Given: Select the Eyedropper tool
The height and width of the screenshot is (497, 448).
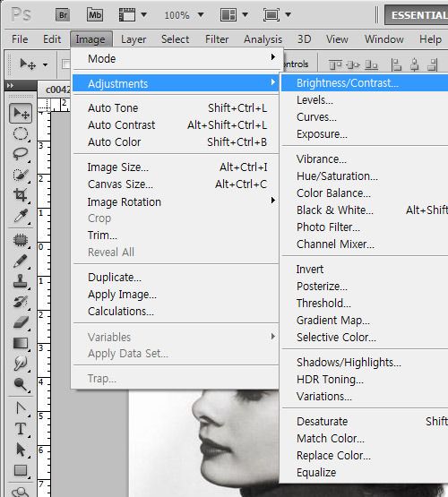Looking at the screenshot, I should point(21,216).
